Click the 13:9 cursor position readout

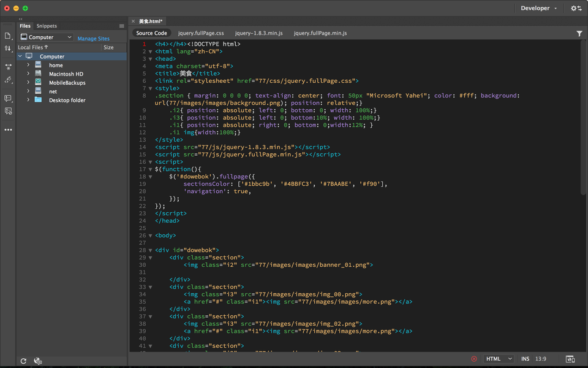click(540, 359)
